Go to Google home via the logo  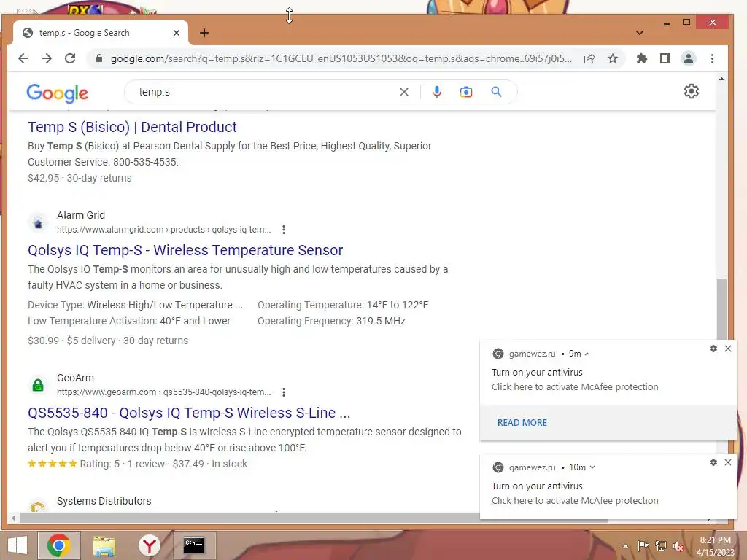[57, 93]
